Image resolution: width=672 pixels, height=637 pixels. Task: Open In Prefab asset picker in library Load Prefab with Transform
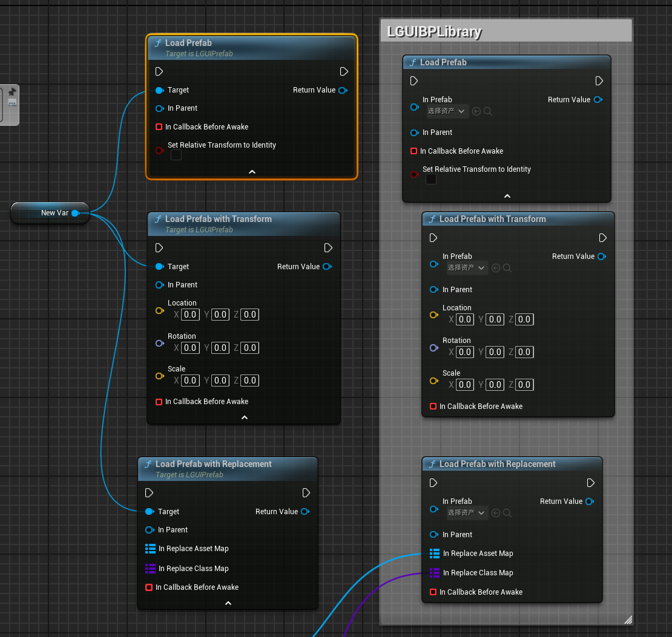click(466, 268)
